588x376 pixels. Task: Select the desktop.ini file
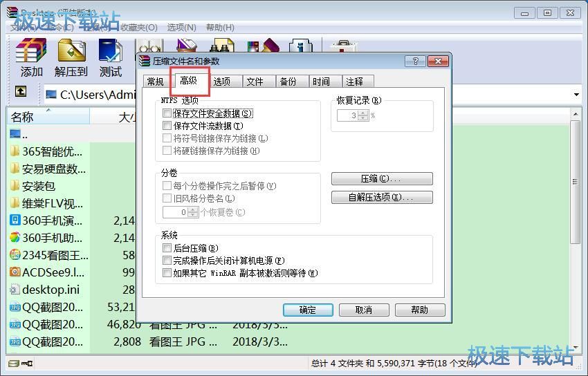tap(44, 290)
